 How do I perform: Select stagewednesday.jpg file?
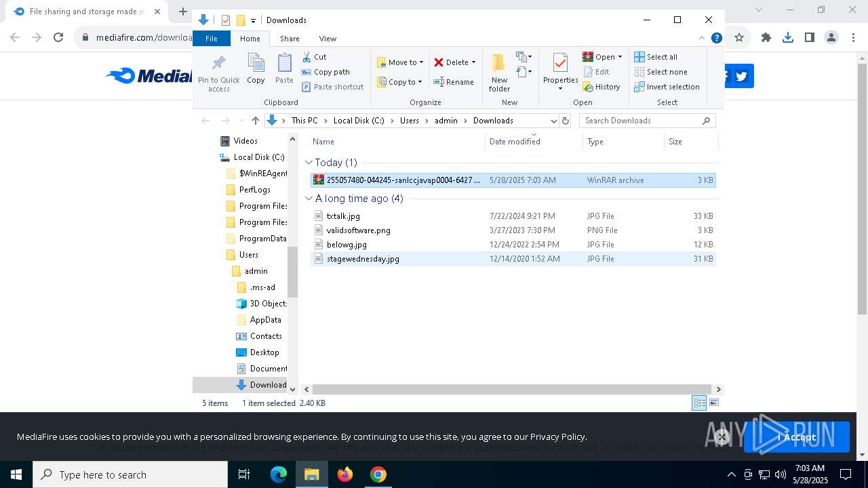click(x=513, y=259)
